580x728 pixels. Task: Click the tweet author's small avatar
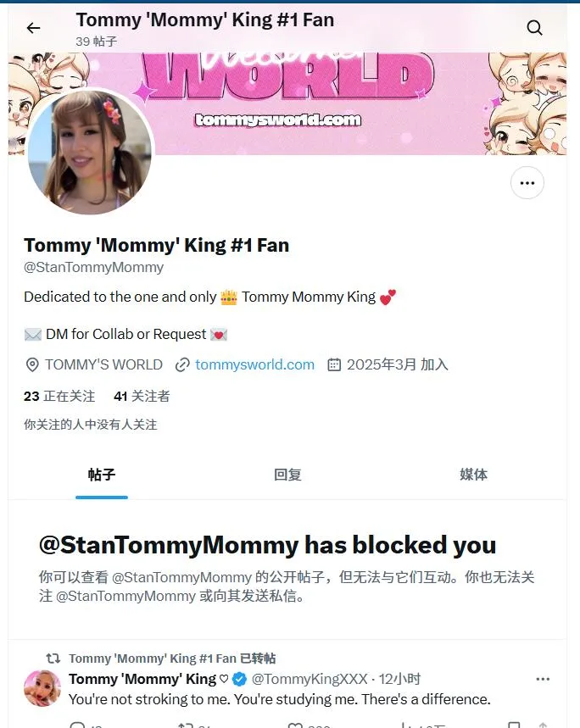pos(42,688)
